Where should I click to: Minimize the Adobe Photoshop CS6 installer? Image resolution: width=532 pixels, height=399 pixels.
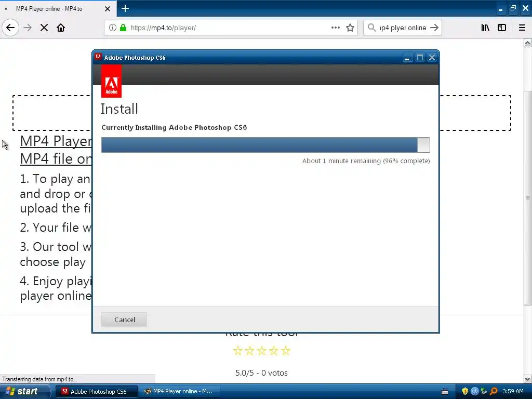(407, 58)
